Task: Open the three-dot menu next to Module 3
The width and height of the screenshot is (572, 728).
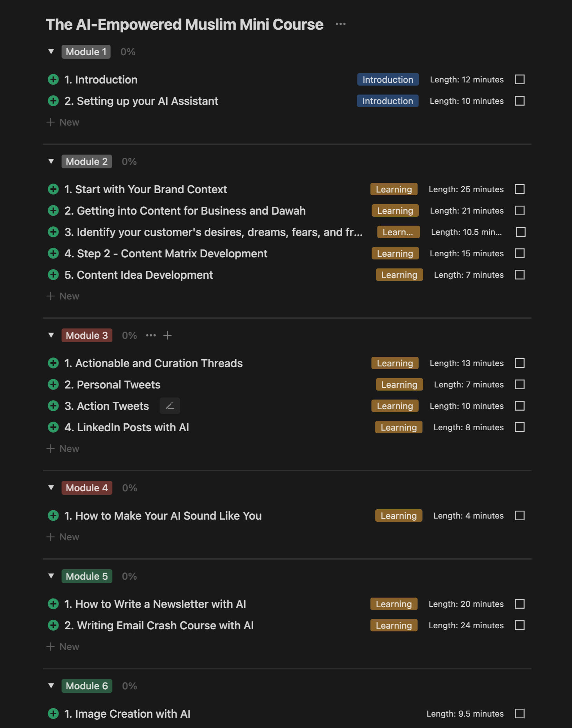Action: click(151, 335)
